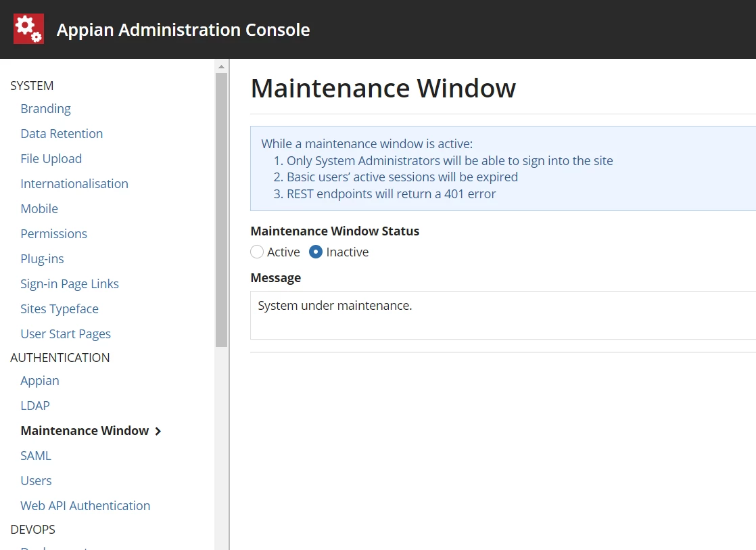Click the Message field label

click(x=276, y=278)
